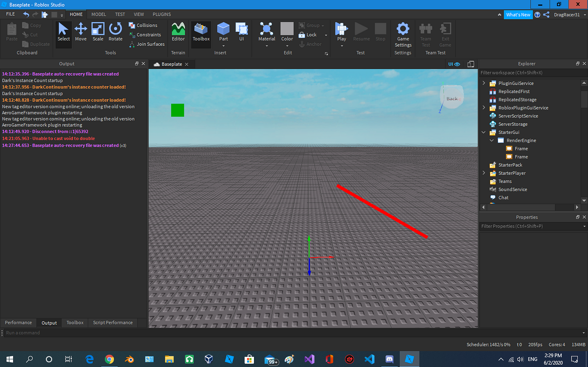588x367 pixels.
Task: Switch to the VIEW ribbon tab
Action: pyautogui.click(x=139, y=14)
